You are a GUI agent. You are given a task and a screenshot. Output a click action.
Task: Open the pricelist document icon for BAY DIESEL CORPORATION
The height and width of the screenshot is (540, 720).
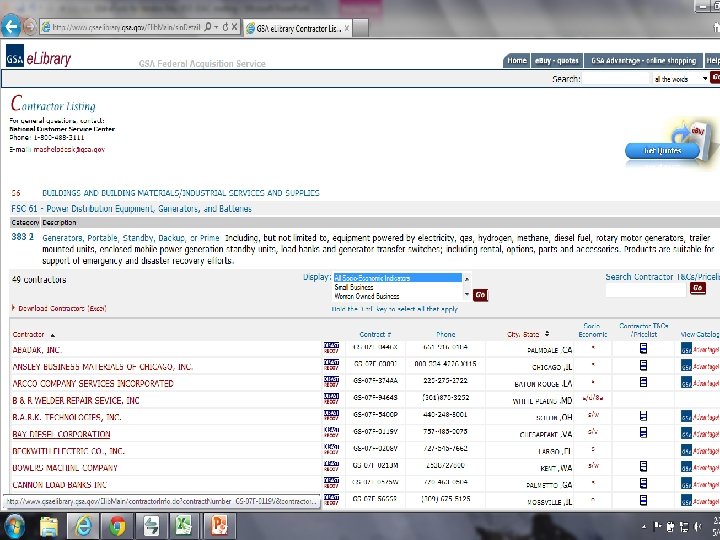(x=643, y=433)
